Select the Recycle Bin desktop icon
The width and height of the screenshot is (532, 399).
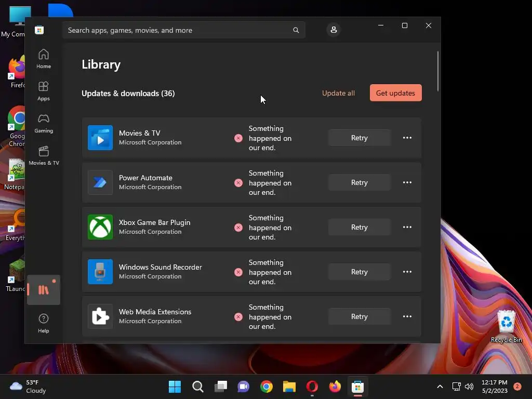(506, 326)
